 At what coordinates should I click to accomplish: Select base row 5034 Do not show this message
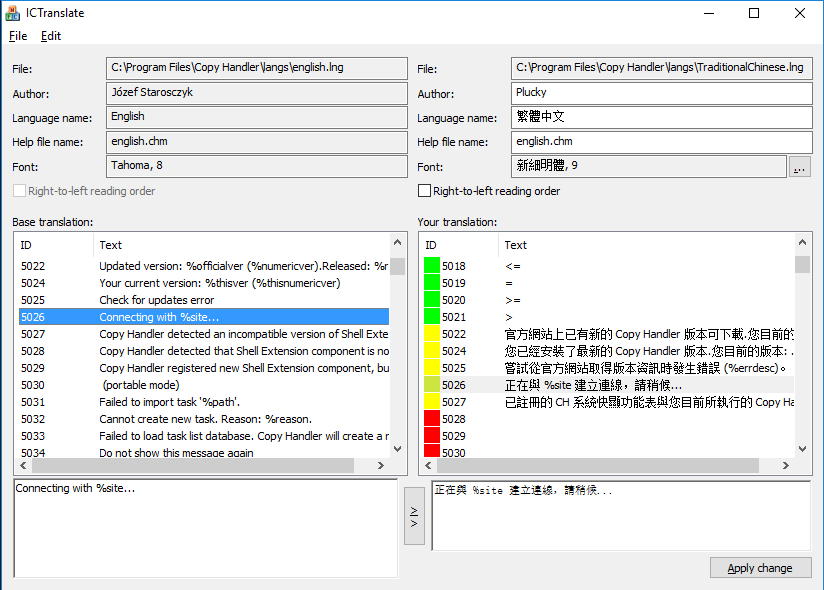click(x=204, y=452)
